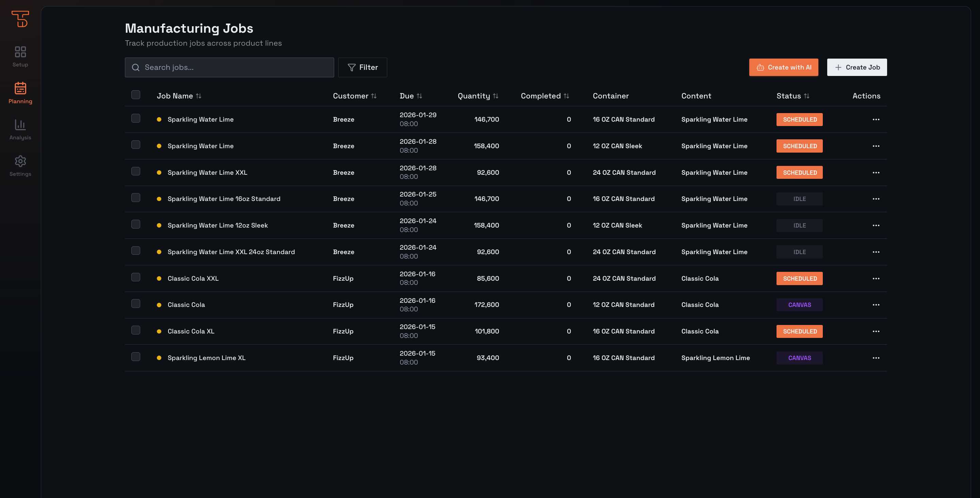Sort table by Quantity arrows

pyautogui.click(x=495, y=96)
